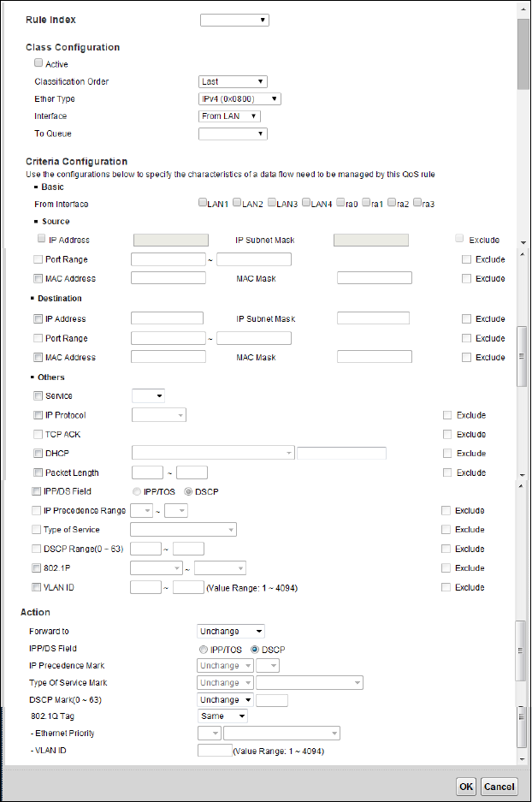This screenshot has height=802, width=532.
Task: Click the Destination MAC Mask input field
Action: pyautogui.click(x=375, y=357)
